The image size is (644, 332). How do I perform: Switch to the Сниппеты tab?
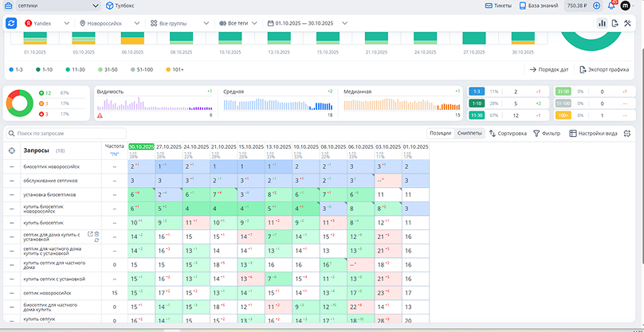469,134
